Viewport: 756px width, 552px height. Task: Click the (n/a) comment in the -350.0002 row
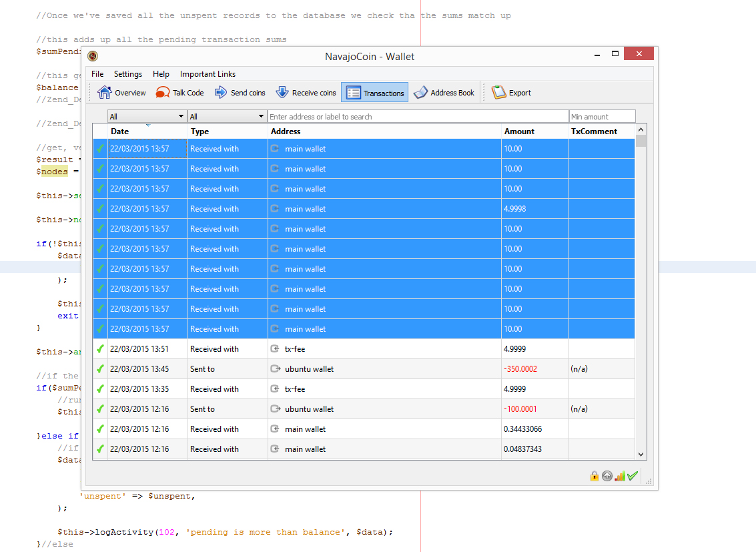coord(579,369)
